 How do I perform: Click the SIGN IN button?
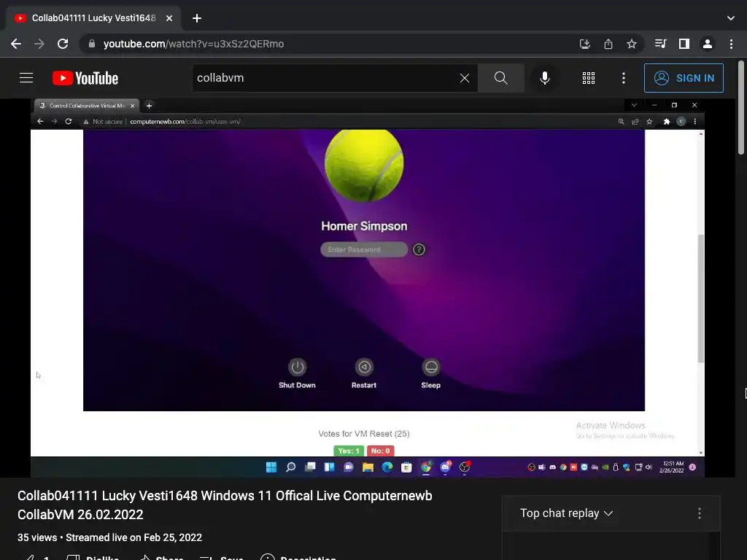coord(684,78)
